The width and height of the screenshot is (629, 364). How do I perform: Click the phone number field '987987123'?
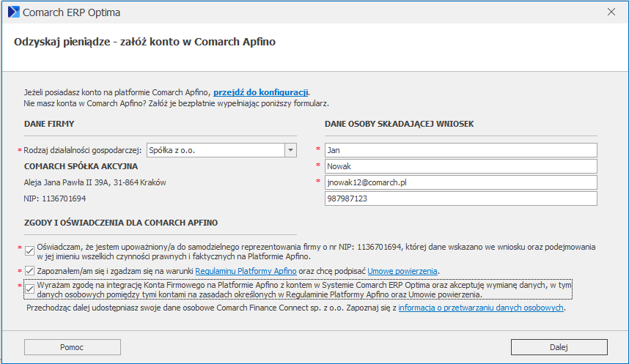point(461,198)
